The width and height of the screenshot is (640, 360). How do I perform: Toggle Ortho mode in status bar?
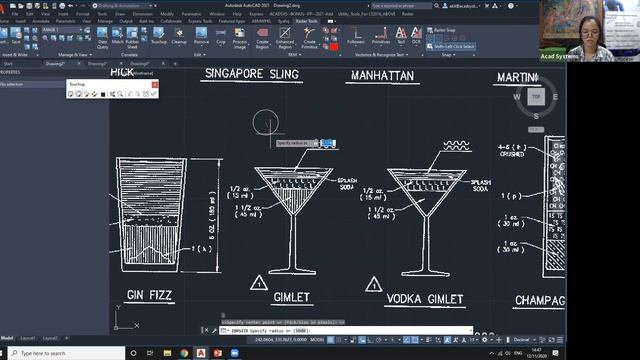coord(370,340)
